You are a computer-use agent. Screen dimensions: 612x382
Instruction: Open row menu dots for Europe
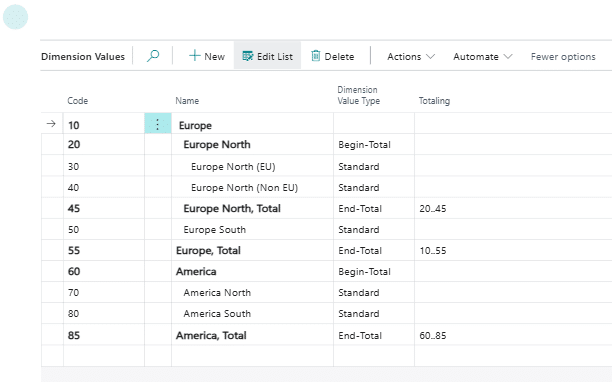click(158, 124)
